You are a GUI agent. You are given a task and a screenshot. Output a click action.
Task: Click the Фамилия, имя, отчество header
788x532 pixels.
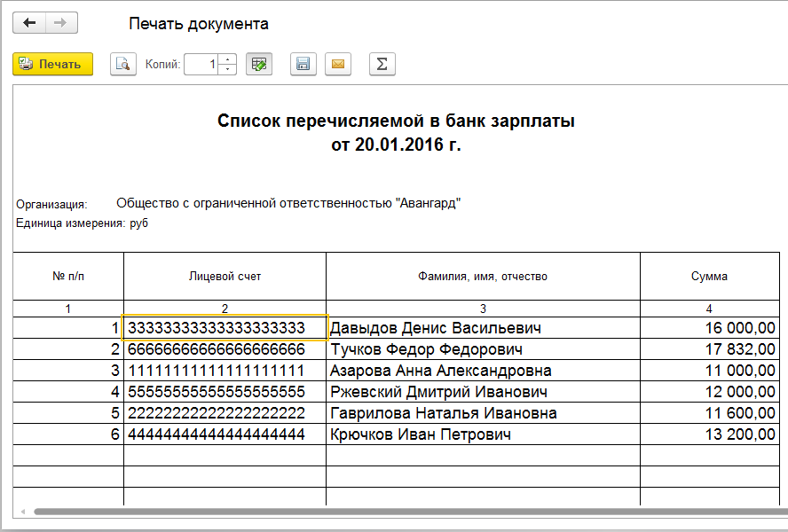(x=483, y=277)
